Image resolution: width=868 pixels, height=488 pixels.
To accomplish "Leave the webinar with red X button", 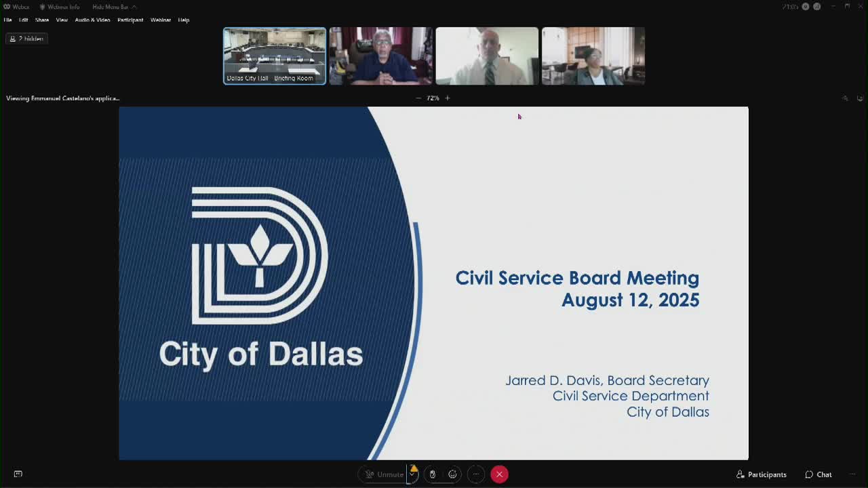I will [499, 474].
